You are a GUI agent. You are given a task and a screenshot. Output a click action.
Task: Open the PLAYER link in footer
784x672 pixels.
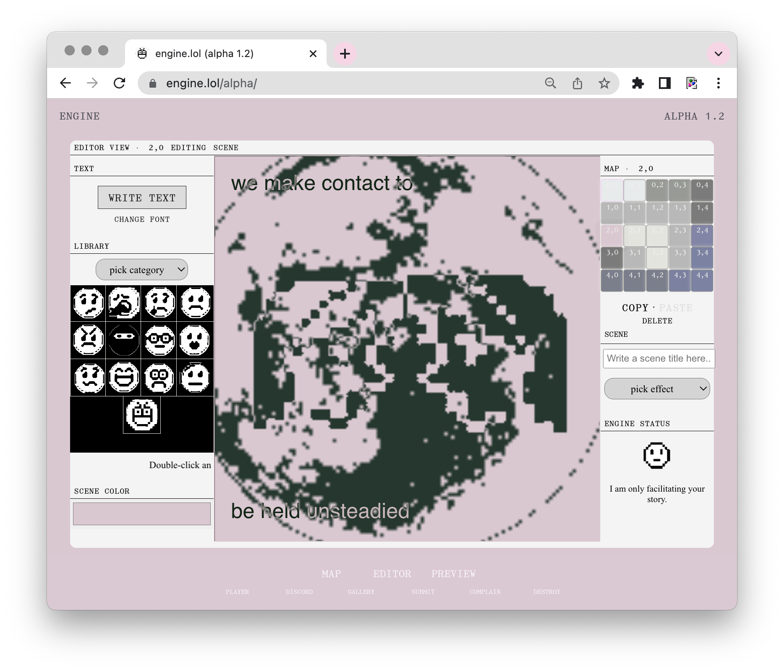point(237,591)
